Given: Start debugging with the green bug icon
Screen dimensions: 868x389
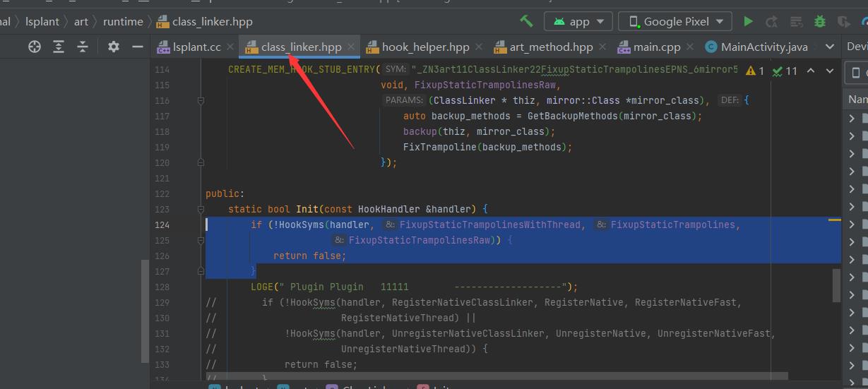Looking at the screenshot, I should [819, 21].
